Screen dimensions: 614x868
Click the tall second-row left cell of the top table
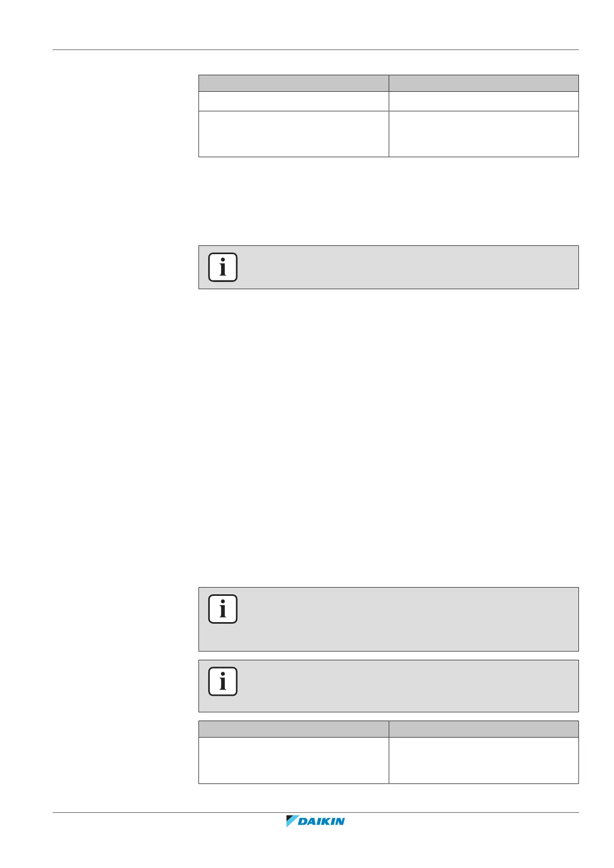pyautogui.click(x=293, y=133)
